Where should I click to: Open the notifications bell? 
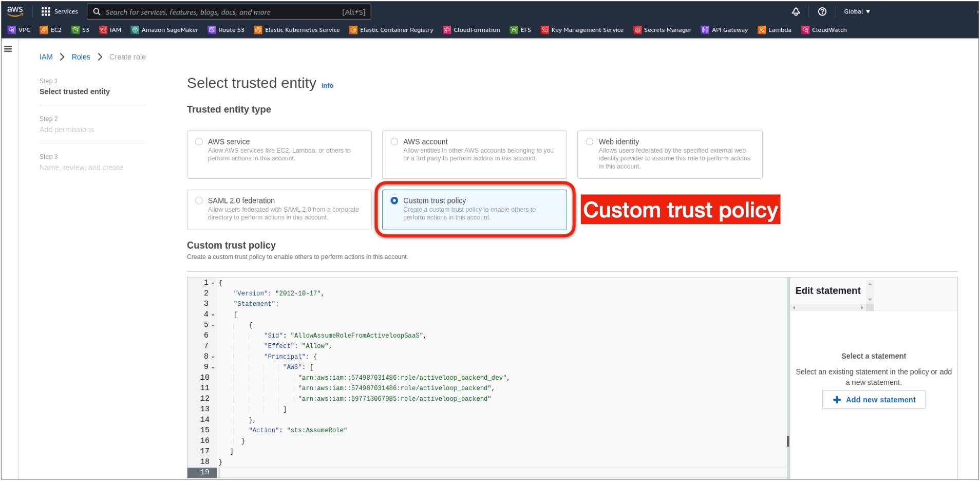(x=796, y=11)
